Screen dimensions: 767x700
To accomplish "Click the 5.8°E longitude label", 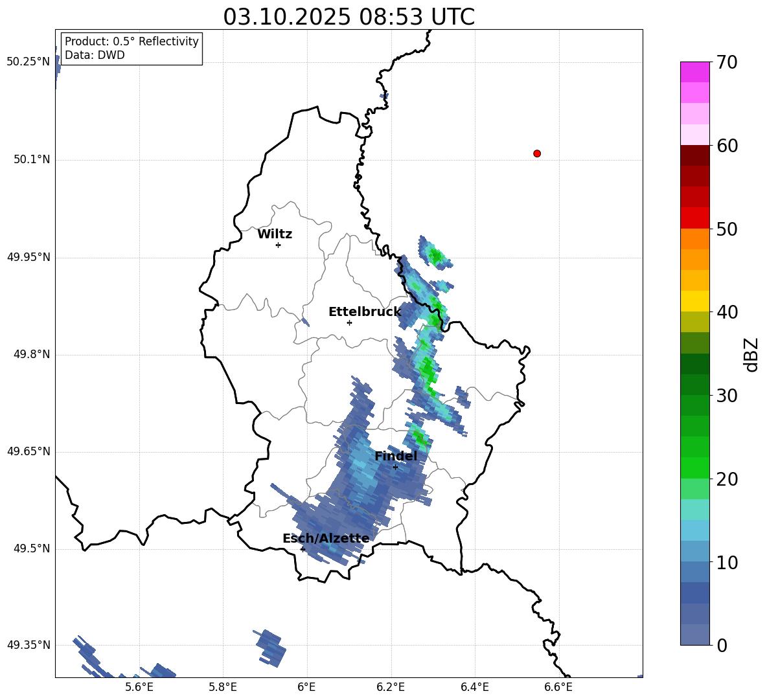I will pyautogui.click(x=223, y=687).
